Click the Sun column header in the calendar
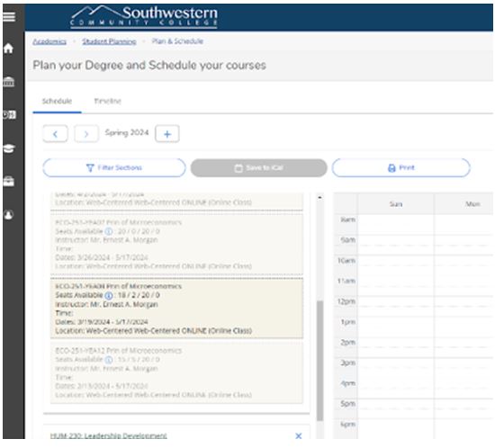The height and width of the screenshot is (448, 495). point(396,204)
